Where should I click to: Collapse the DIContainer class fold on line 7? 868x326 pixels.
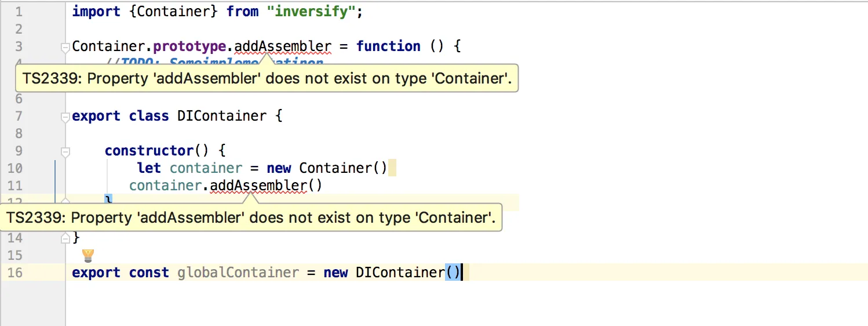click(x=65, y=117)
